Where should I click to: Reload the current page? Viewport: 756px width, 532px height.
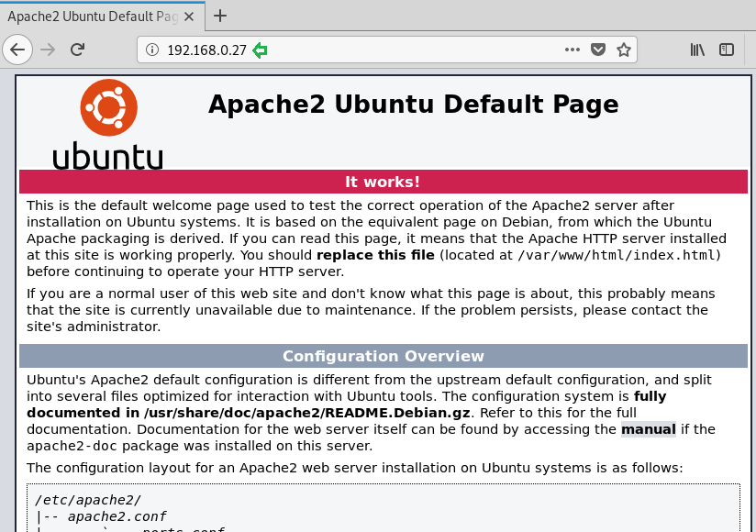click(78, 50)
